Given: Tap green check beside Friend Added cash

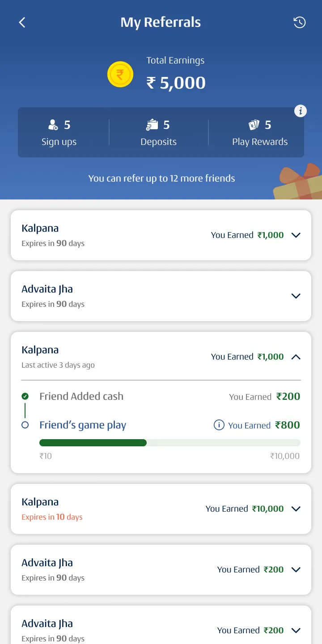Looking at the screenshot, I should click(25, 396).
